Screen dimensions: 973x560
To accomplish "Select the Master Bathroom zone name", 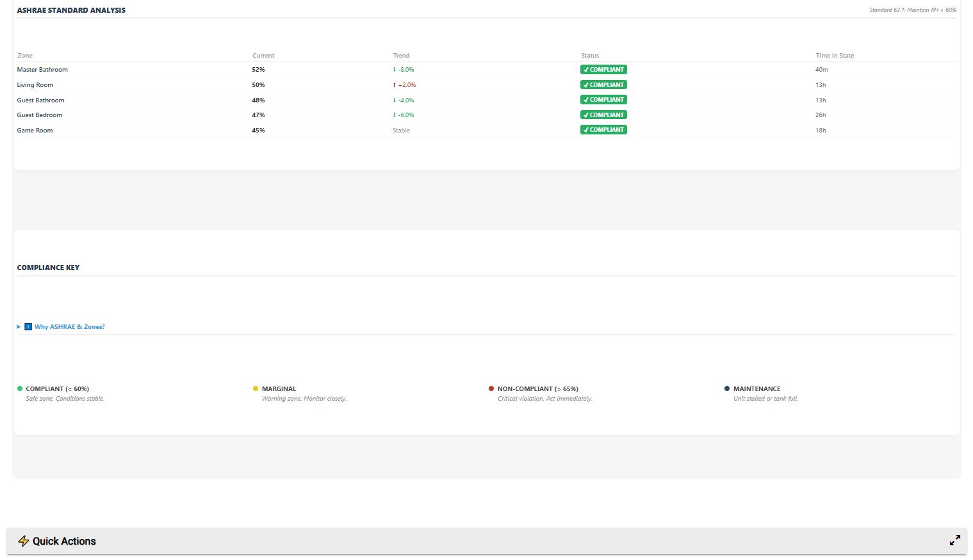I will point(42,70).
